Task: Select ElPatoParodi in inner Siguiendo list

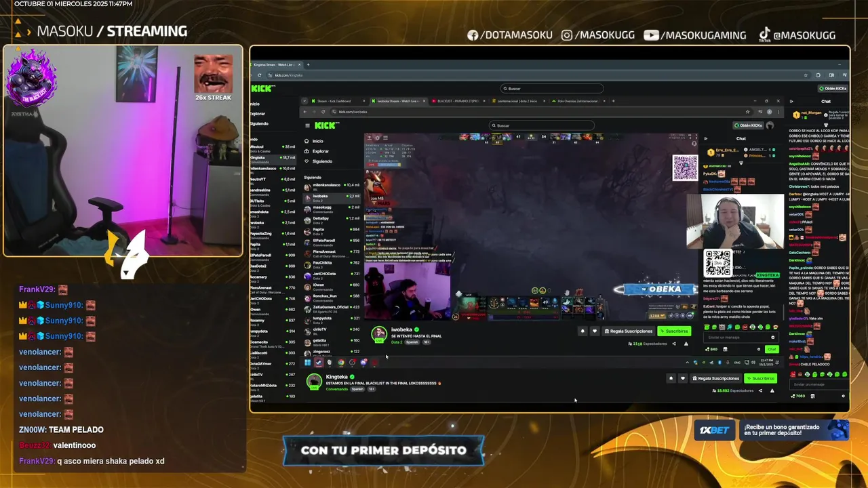Action: [x=332, y=243]
